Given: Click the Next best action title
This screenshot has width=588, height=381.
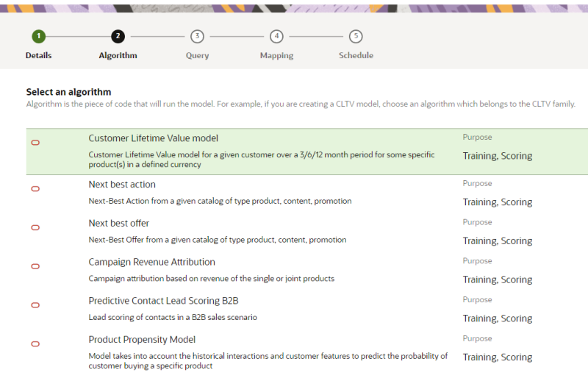Looking at the screenshot, I should pos(122,185).
